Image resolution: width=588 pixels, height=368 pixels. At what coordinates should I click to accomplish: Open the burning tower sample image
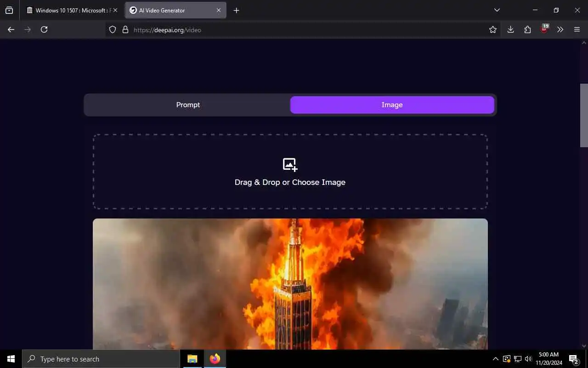(290, 284)
